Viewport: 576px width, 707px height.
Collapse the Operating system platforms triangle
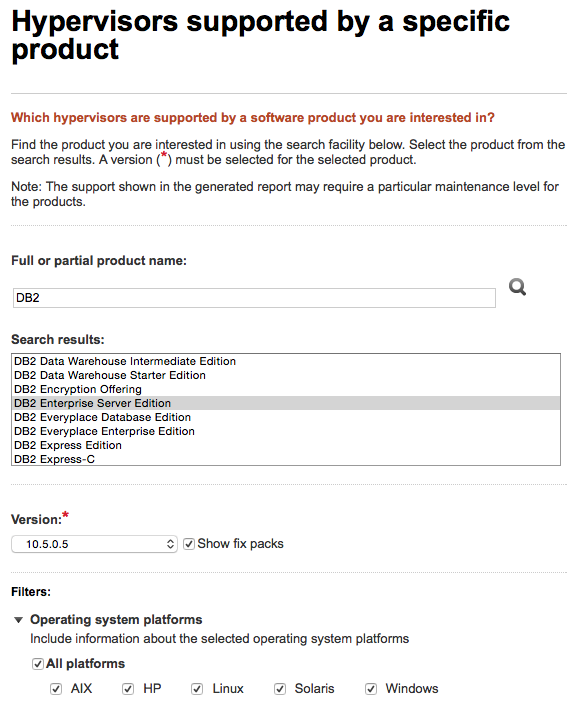point(18,620)
